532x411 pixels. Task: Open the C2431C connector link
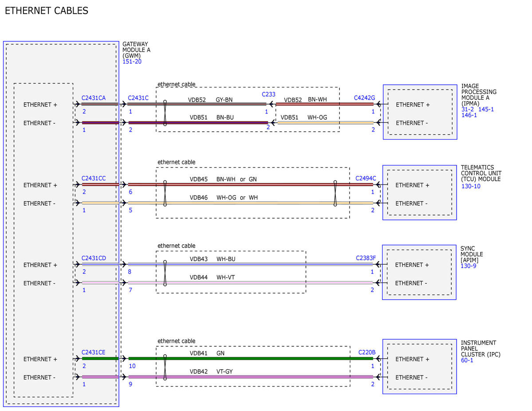point(138,98)
